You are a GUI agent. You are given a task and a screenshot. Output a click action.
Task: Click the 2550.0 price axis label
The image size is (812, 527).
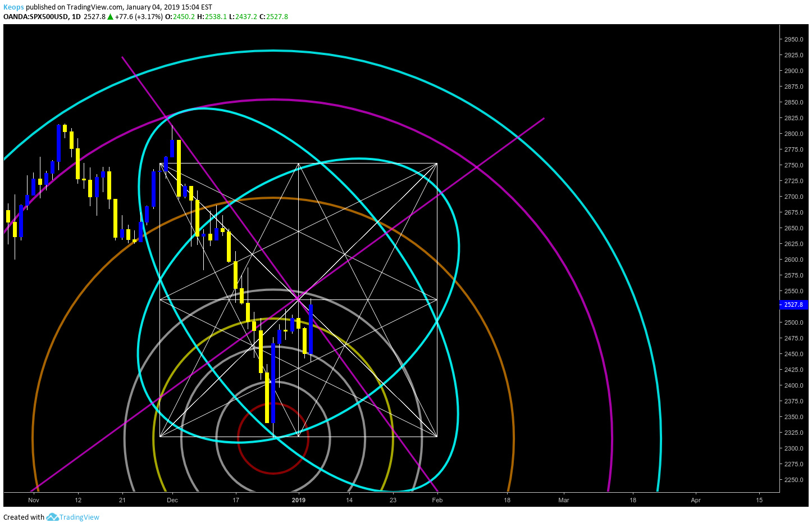tap(793, 291)
